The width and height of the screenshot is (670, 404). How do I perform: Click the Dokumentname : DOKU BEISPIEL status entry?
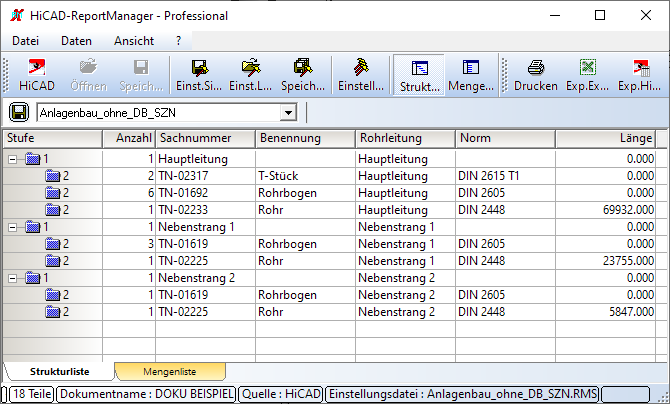click(x=147, y=394)
